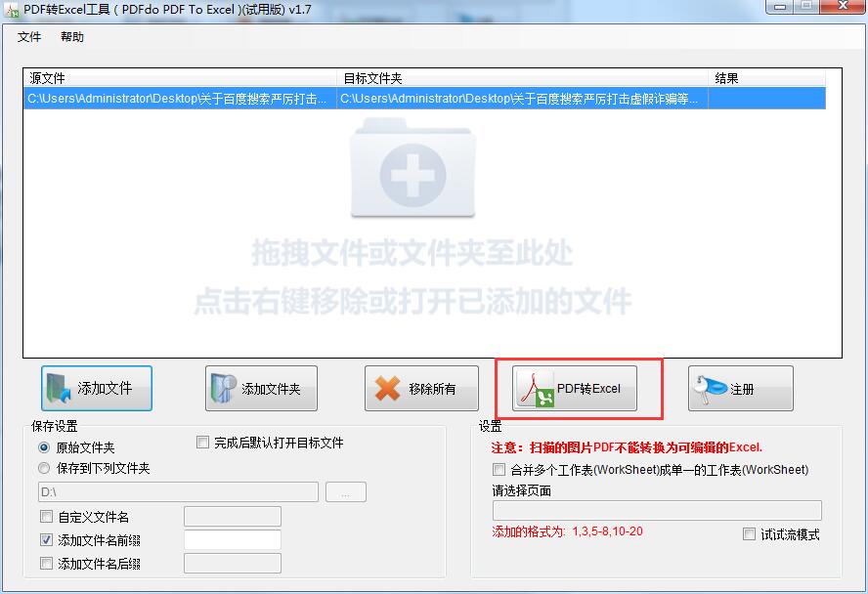The image size is (868, 594).
Task: Click the 目标文件夹 column header
Action: click(523, 78)
